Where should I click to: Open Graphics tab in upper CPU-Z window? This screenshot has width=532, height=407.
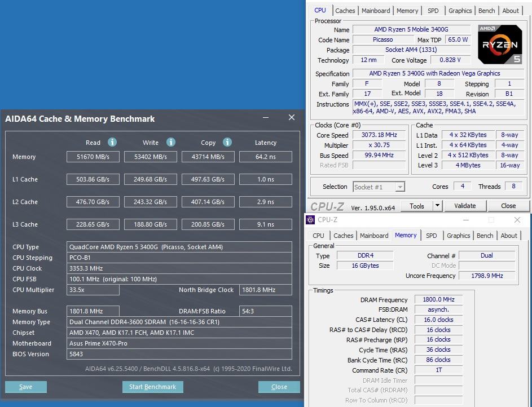(x=460, y=11)
